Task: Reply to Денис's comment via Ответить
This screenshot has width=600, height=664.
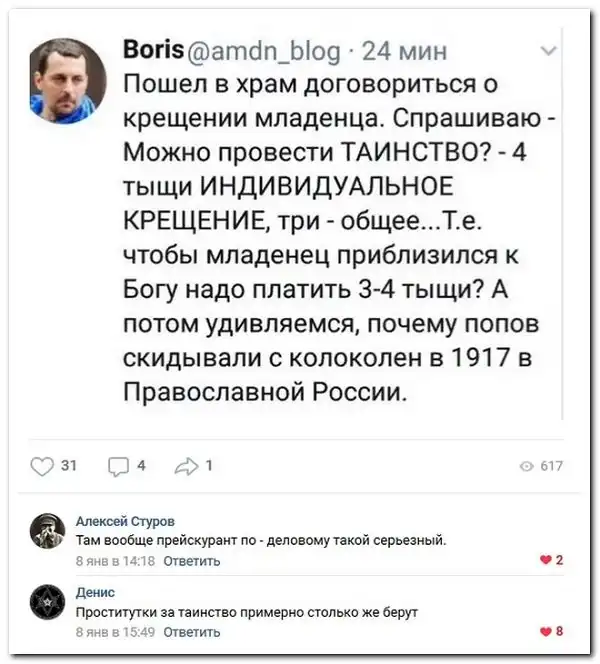Action: pos(191,632)
